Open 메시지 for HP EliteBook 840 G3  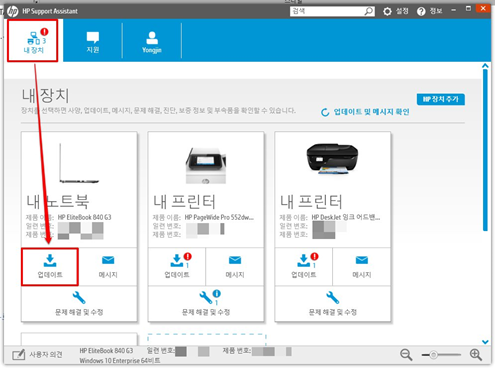pyautogui.click(x=108, y=266)
